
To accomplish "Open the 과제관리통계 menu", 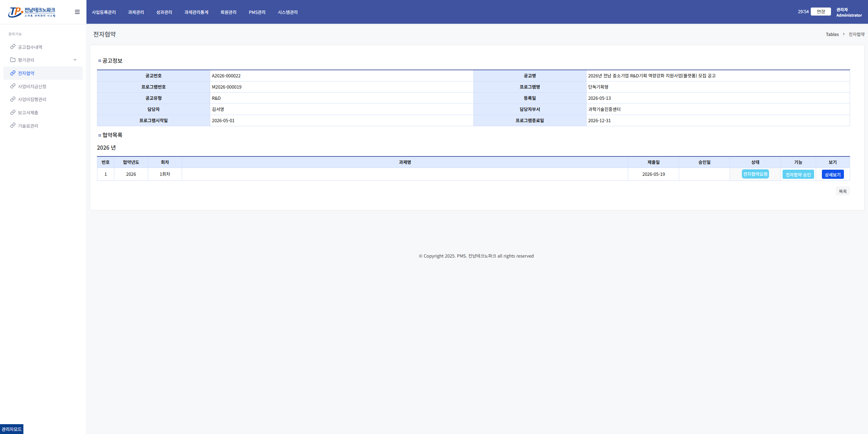I will click(196, 12).
